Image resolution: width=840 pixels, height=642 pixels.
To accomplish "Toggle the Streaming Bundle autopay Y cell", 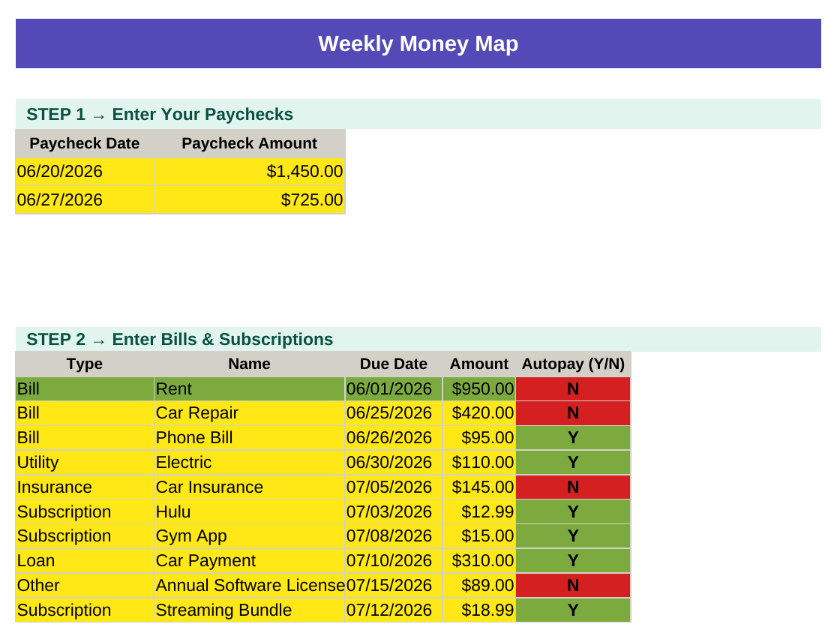I will pyautogui.click(x=573, y=610).
